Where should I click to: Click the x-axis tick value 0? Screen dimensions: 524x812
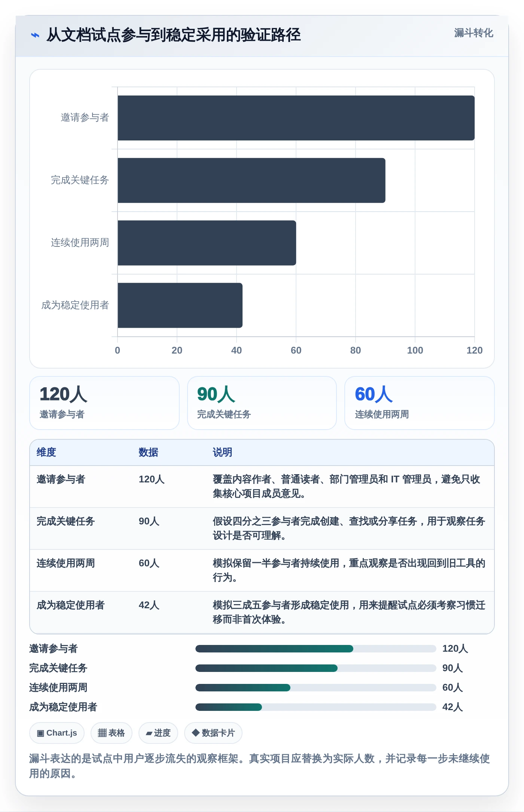pos(118,351)
